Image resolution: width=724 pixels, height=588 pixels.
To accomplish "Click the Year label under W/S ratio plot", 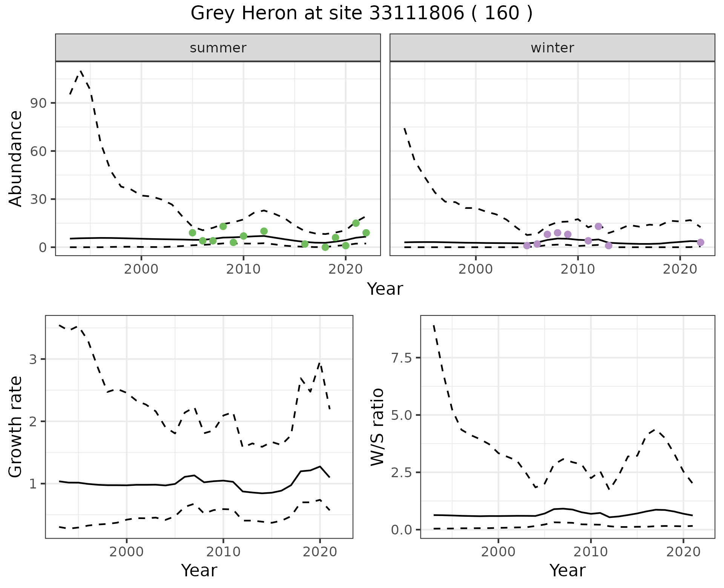I will pyautogui.click(x=567, y=570).
